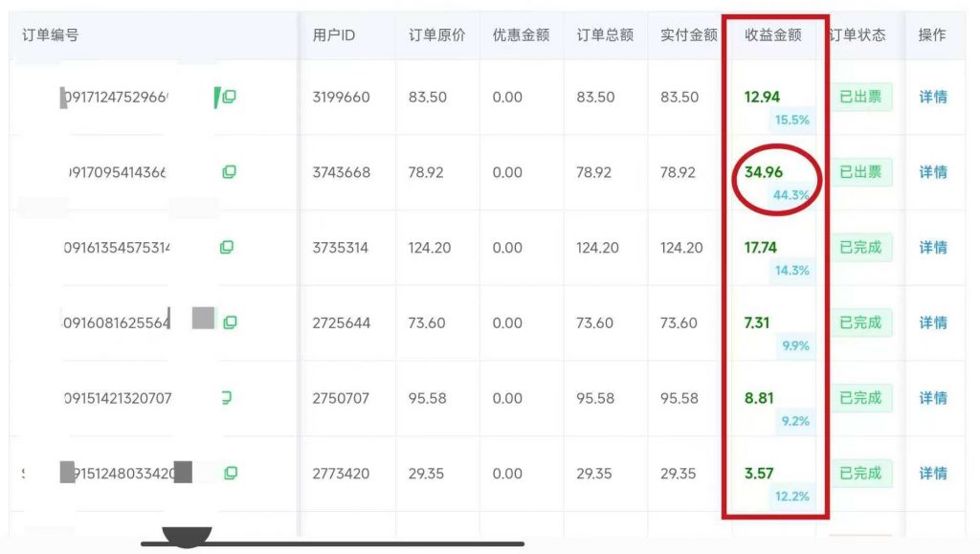Click the 已完成 status badge for user 3735314
980x554 pixels.
pyautogui.click(x=859, y=247)
